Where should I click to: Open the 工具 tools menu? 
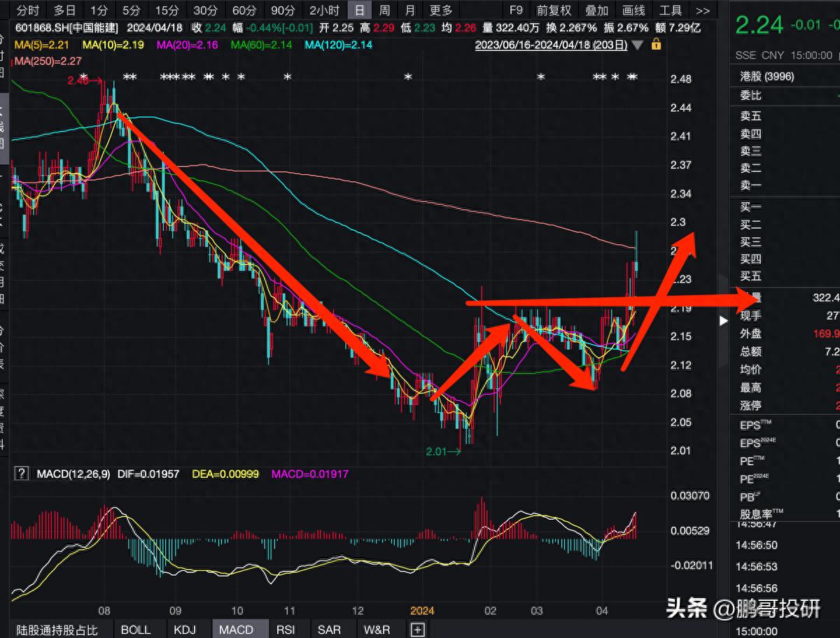pyautogui.click(x=671, y=10)
